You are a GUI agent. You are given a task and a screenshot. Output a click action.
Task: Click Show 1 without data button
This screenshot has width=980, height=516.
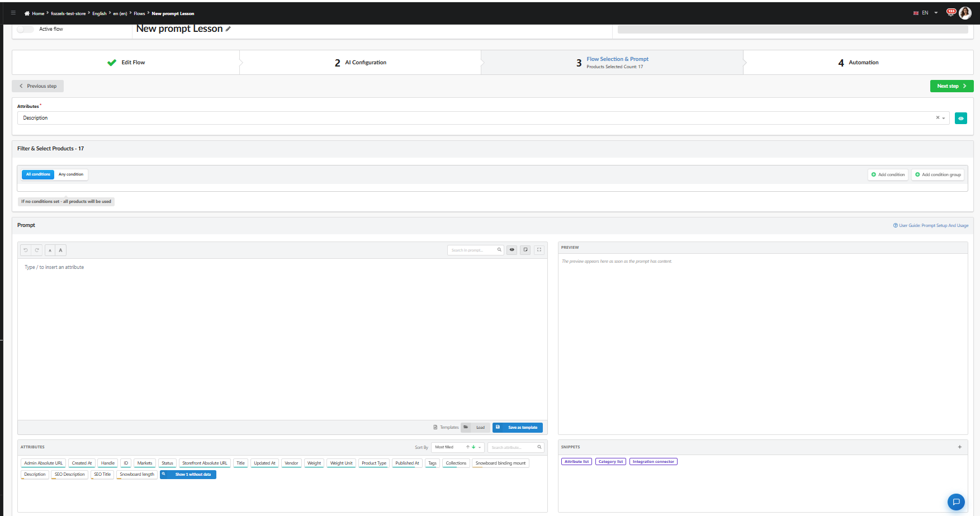click(x=188, y=475)
